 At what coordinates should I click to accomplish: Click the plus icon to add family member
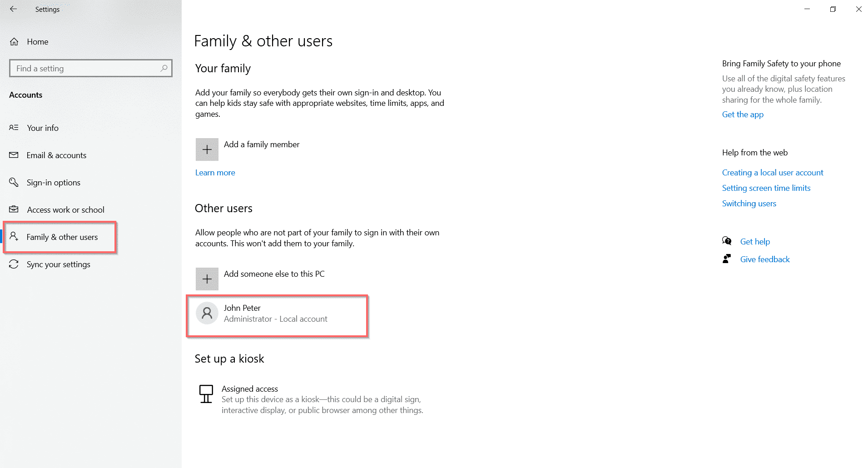207,149
